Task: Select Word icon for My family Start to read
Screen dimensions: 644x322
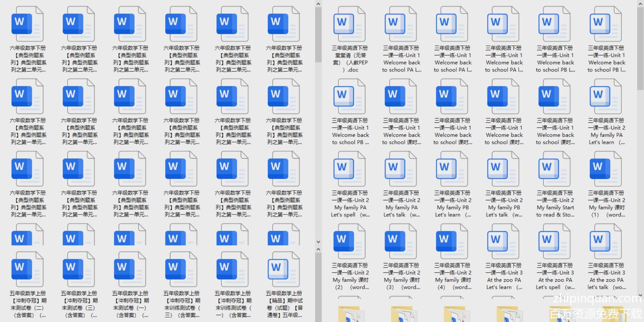Action: pyautogui.click(x=554, y=169)
